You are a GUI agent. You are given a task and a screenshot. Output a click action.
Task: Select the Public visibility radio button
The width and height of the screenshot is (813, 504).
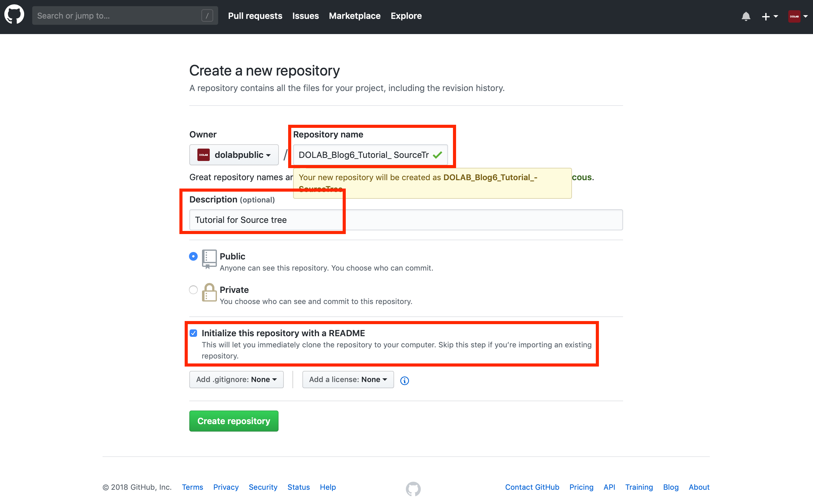coord(193,256)
